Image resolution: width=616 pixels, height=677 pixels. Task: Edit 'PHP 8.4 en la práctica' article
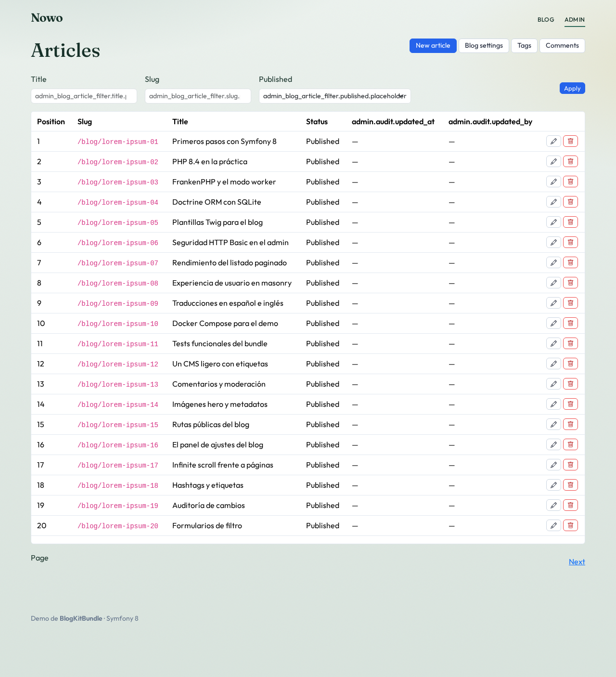tap(553, 161)
